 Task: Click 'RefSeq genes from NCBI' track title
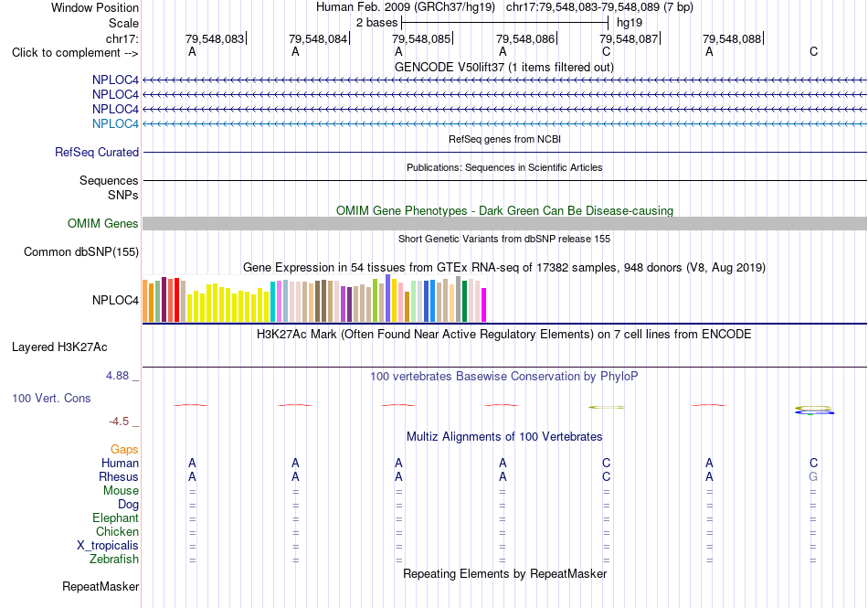504,139
